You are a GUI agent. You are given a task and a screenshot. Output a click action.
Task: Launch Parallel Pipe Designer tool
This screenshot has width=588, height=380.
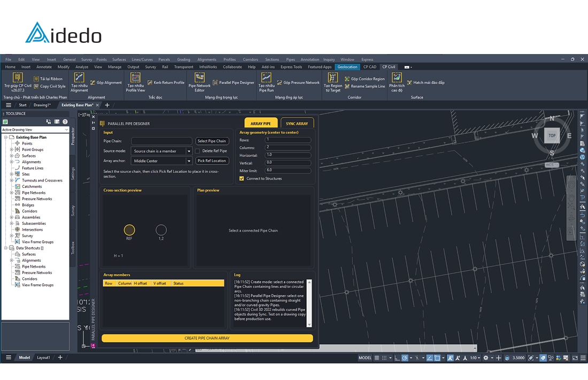pyautogui.click(x=233, y=82)
